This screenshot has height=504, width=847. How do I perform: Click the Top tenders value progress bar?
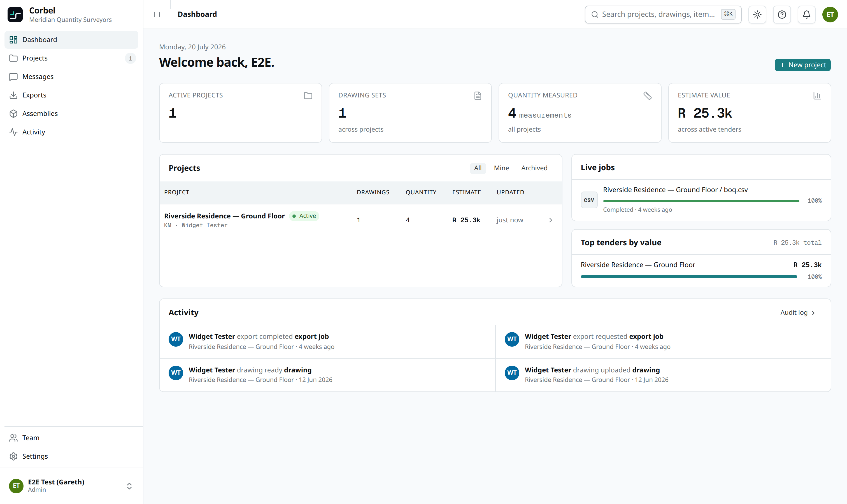pos(689,277)
